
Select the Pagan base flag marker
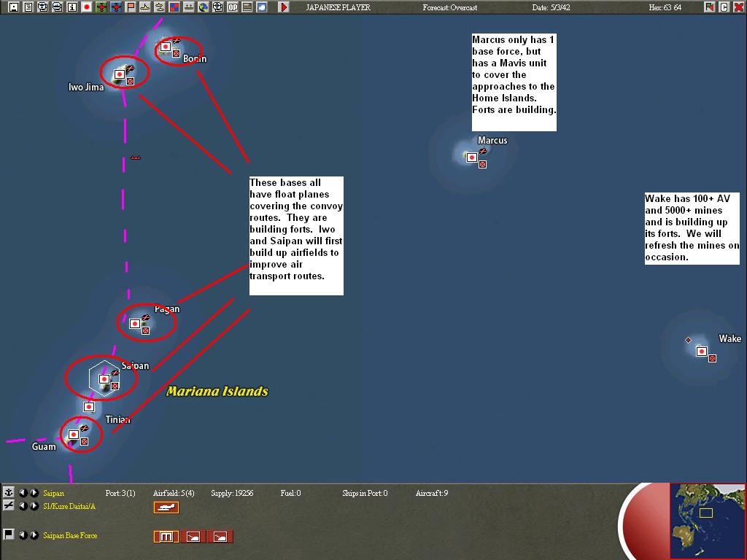click(135, 324)
